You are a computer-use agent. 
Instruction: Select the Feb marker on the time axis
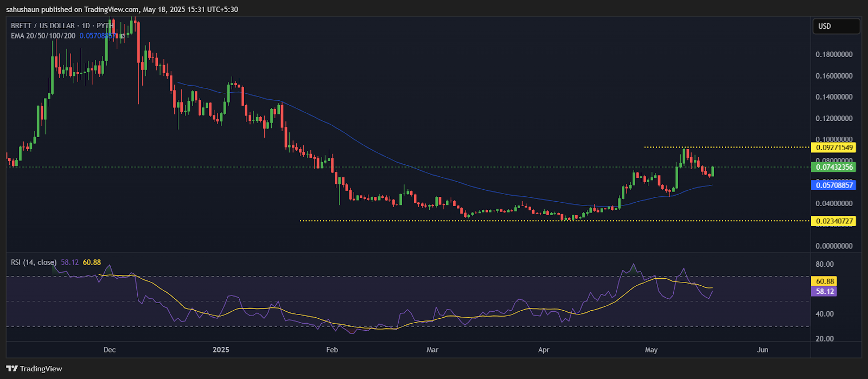332,350
